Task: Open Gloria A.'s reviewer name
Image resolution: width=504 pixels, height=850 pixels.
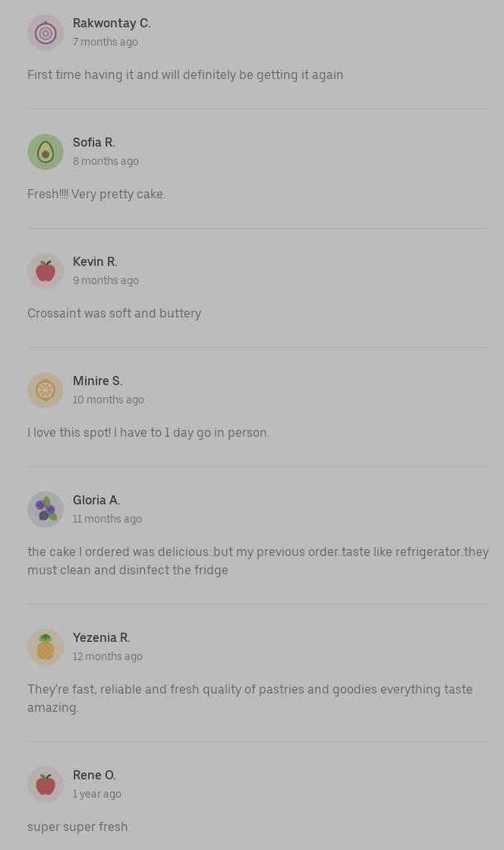Action: [96, 501]
